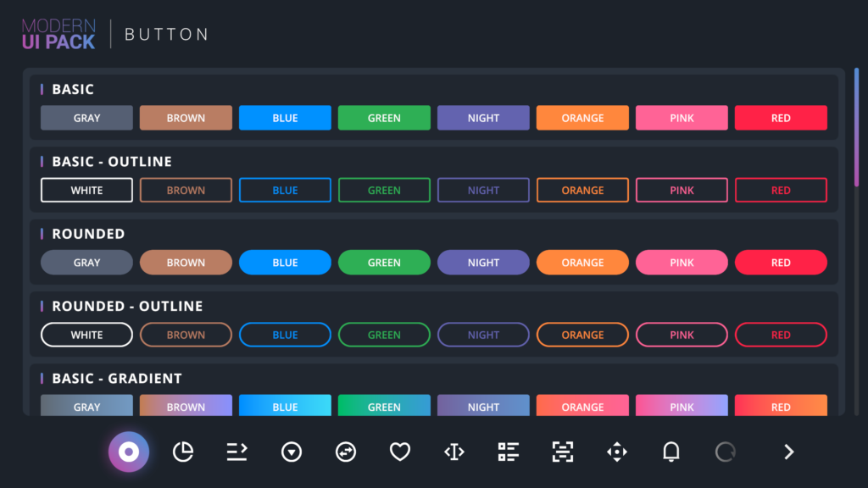Select the WHITE outline button
This screenshot has height=488, width=868.
point(86,190)
